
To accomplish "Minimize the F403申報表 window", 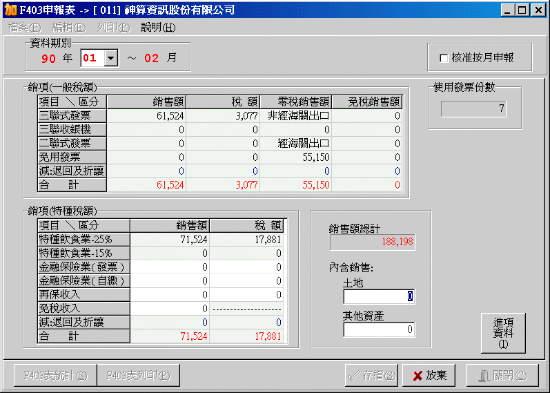I will coord(507,10).
